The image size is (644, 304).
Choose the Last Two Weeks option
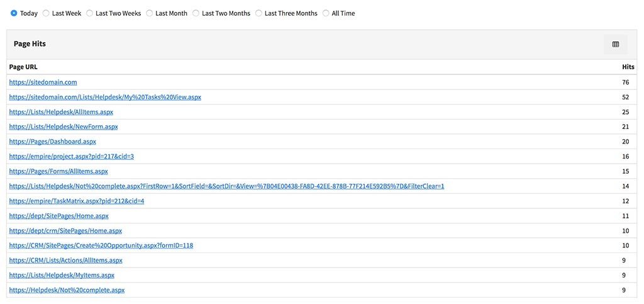(89, 13)
